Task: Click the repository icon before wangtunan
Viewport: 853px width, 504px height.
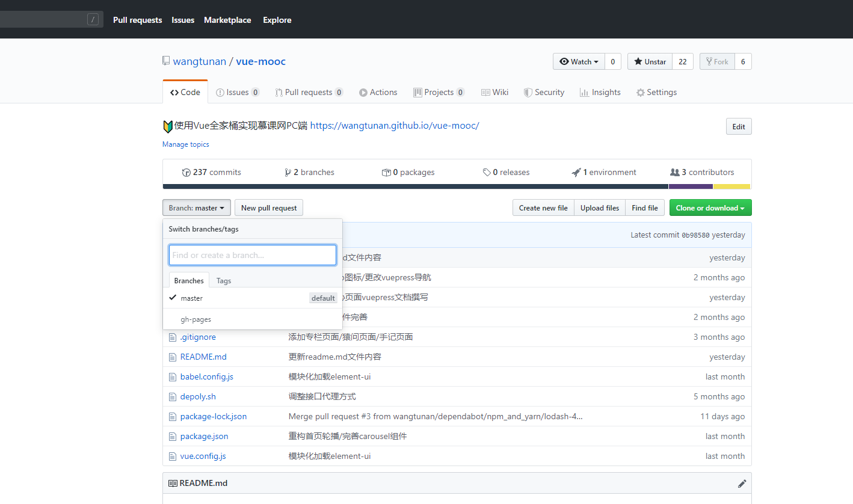Action: point(166,61)
